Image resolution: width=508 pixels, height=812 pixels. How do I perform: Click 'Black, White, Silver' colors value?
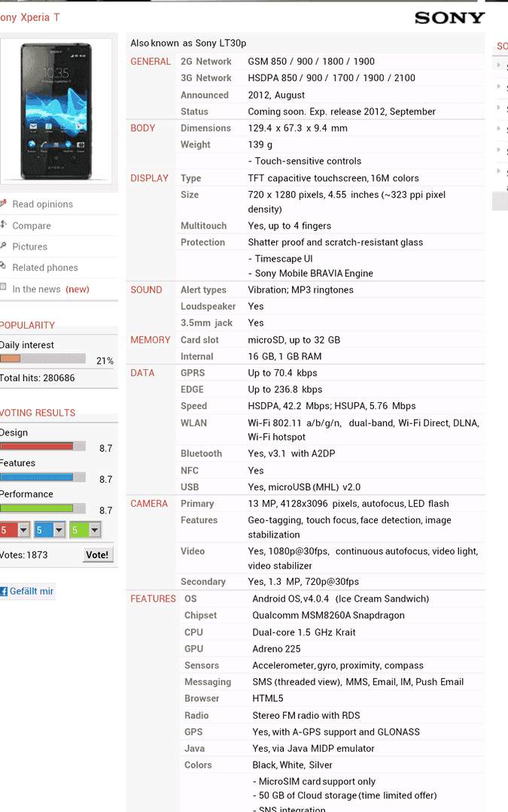292,765
